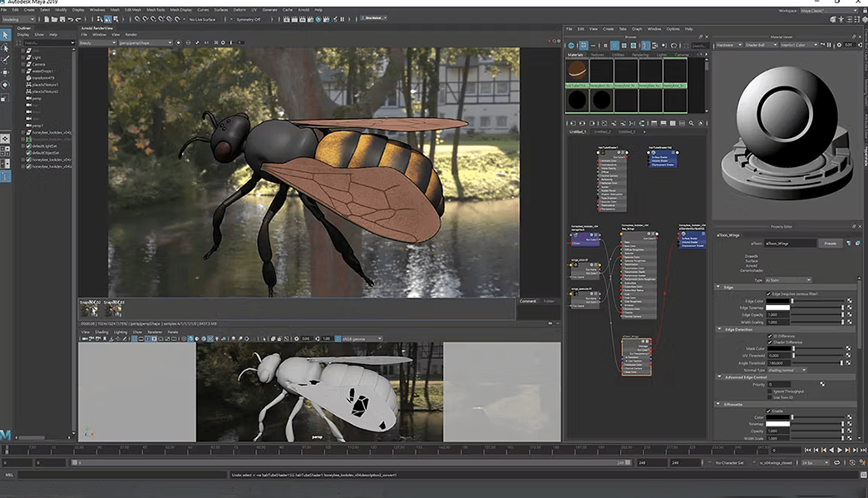This screenshot has height=498, width=868.
Task: Click the Comment button below the render
Action: pyautogui.click(x=528, y=302)
